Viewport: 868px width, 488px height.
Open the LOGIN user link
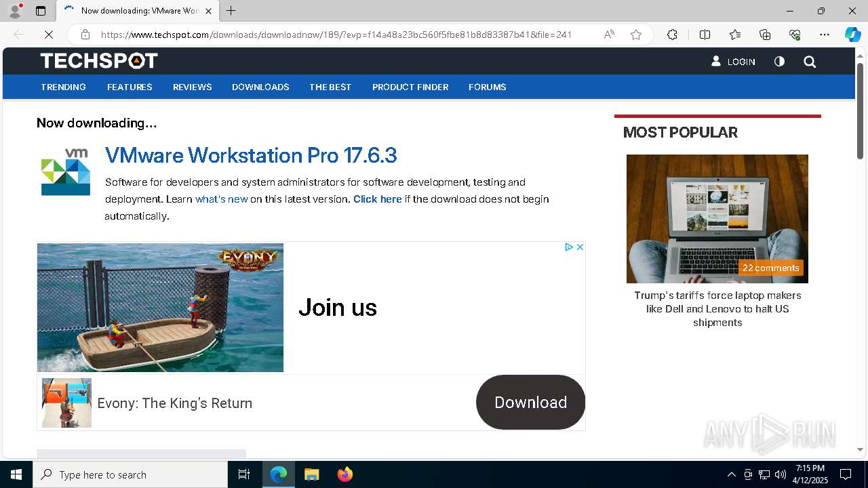733,62
